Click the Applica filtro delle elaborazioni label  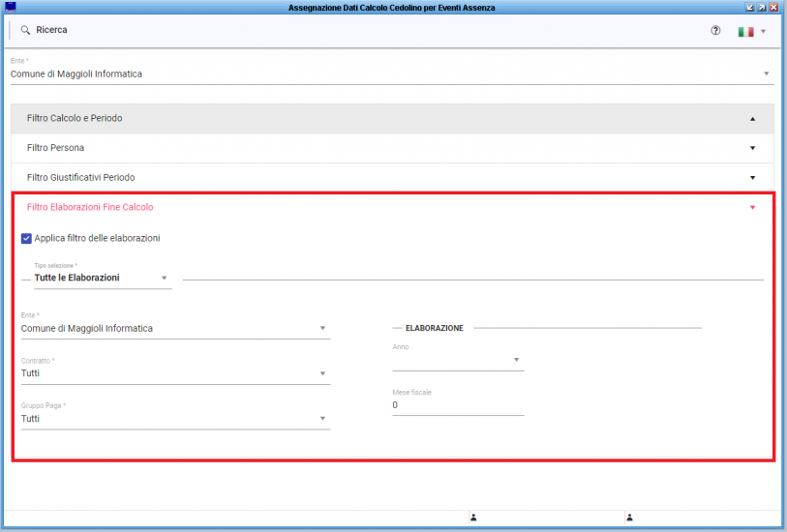tap(98, 238)
